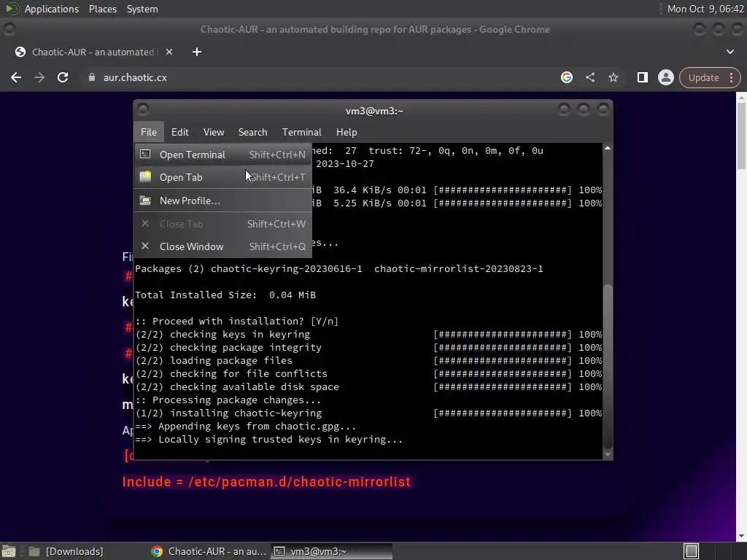Click the Close Window X icon
This screenshot has height=560, width=747.
tap(145, 246)
